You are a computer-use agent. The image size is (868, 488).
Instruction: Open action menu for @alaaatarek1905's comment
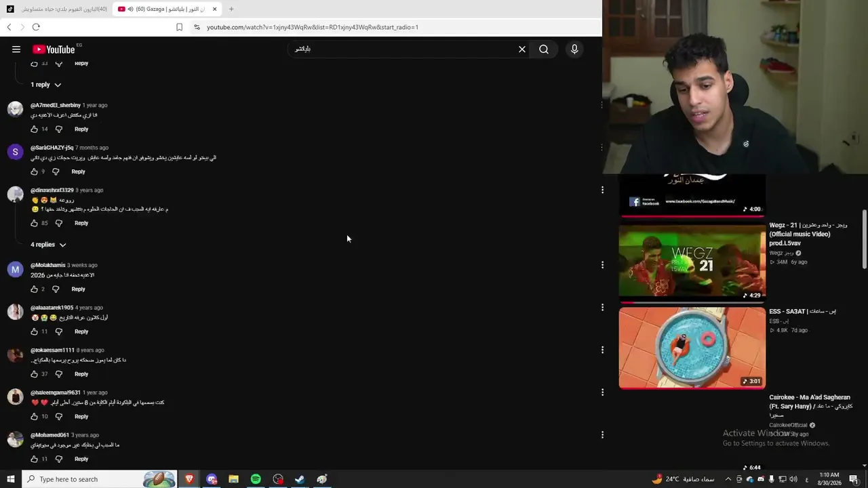[602, 307]
